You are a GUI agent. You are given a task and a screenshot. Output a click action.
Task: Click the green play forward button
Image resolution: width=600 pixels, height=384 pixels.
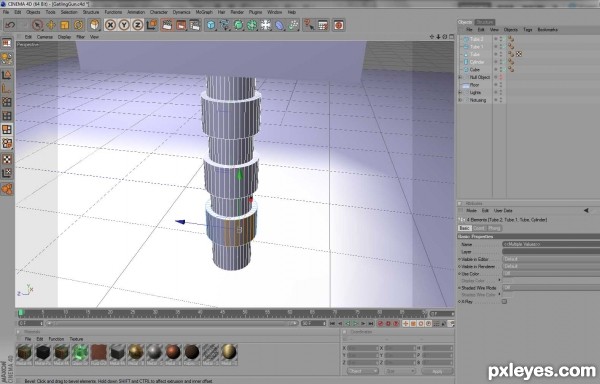click(x=355, y=324)
